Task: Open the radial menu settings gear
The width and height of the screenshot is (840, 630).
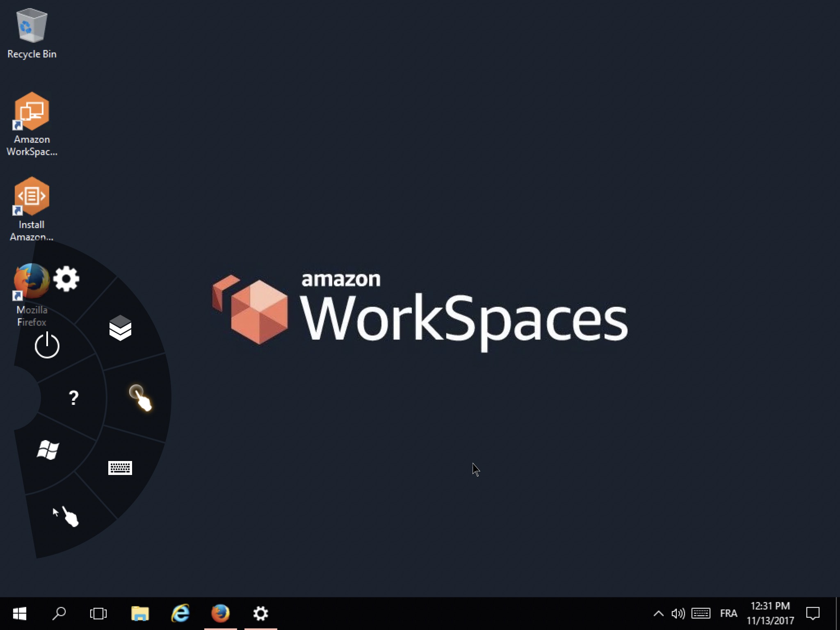Action: (x=66, y=279)
